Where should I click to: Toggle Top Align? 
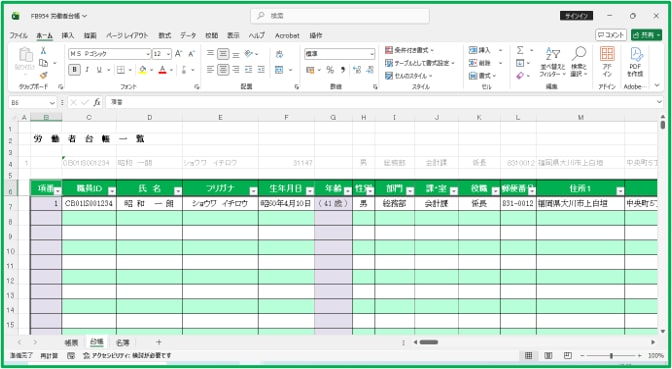210,54
